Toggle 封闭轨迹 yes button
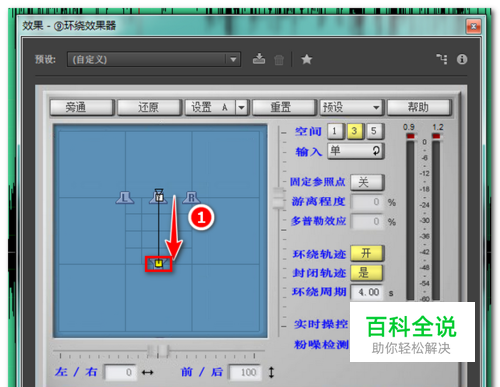Viewport: 500px width, 387px height. pos(367,273)
